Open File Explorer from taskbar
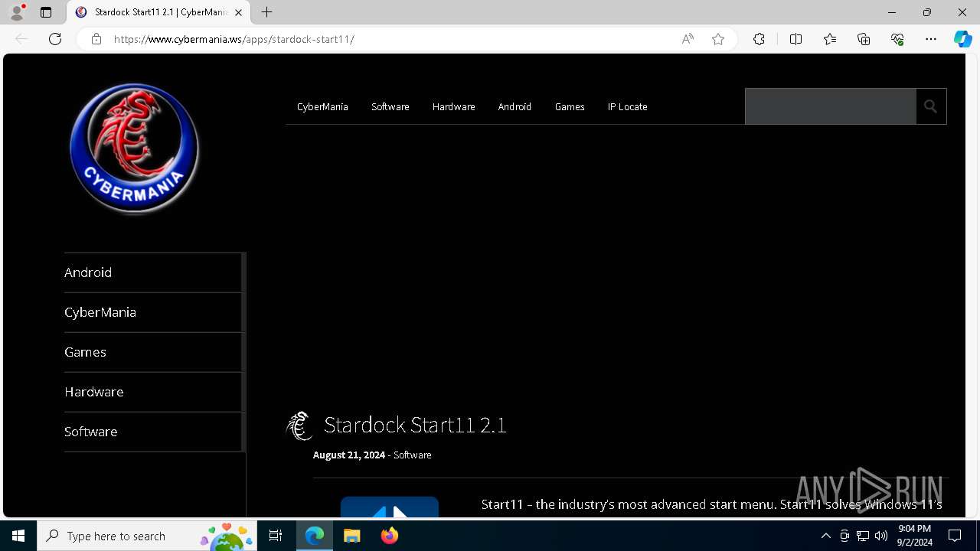Viewport: 980px width, 551px height. click(352, 536)
